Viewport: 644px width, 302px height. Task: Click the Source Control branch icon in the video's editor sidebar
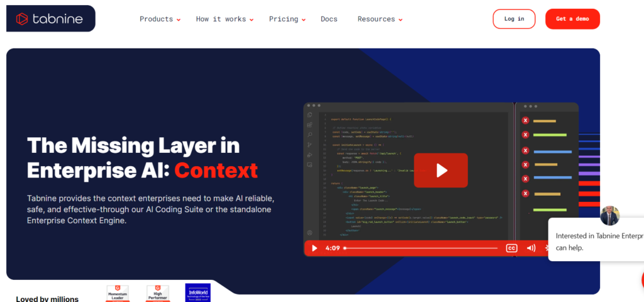309,145
